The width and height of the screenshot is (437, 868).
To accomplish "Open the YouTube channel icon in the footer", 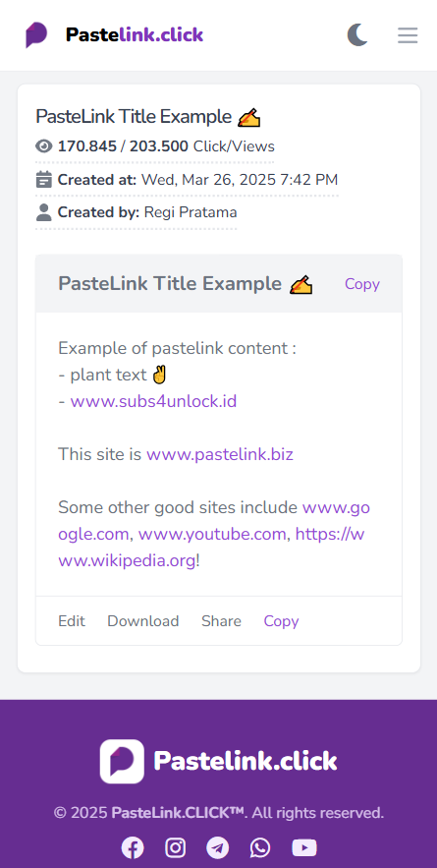I will [304, 847].
